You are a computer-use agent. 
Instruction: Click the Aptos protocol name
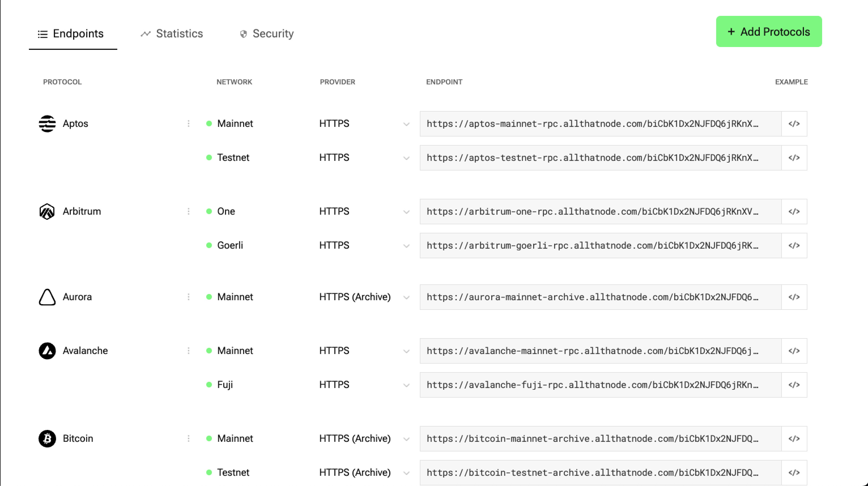point(75,123)
